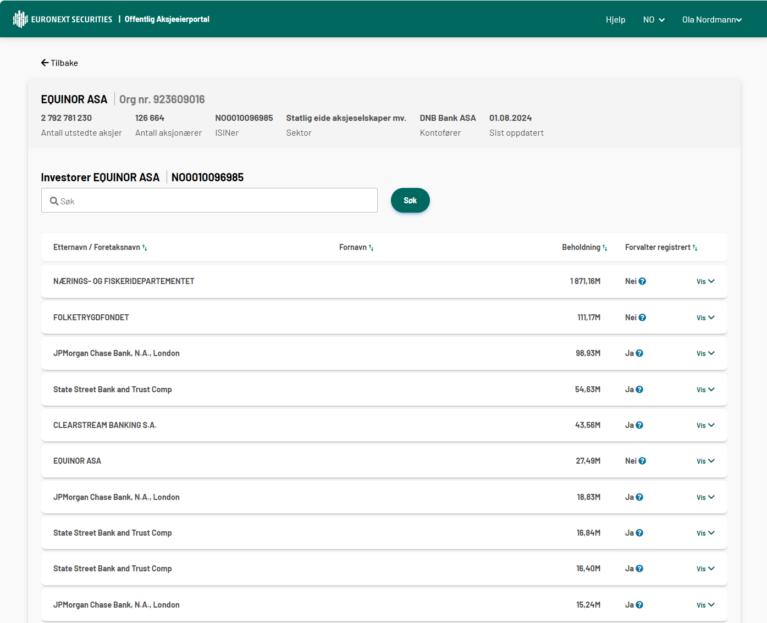Click the holding value 1 871,16M

[585, 281]
